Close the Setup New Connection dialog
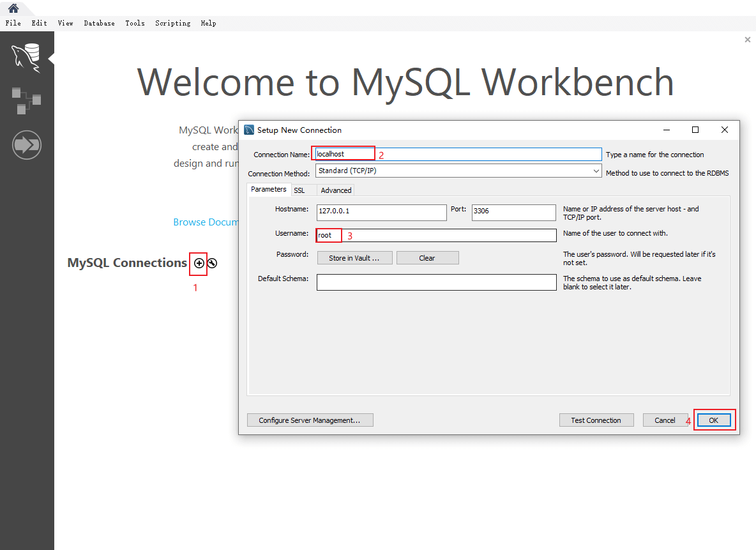 (x=724, y=130)
